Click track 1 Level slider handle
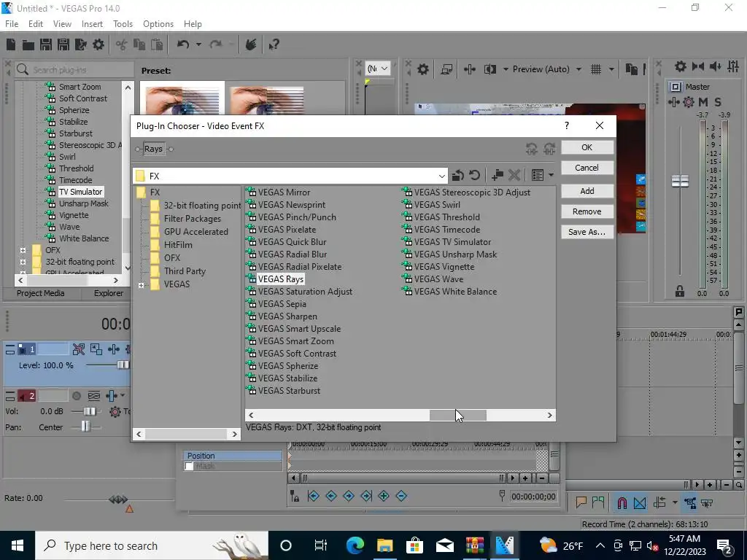Image resolution: width=747 pixels, height=560 pixels. tap(123, 365)
